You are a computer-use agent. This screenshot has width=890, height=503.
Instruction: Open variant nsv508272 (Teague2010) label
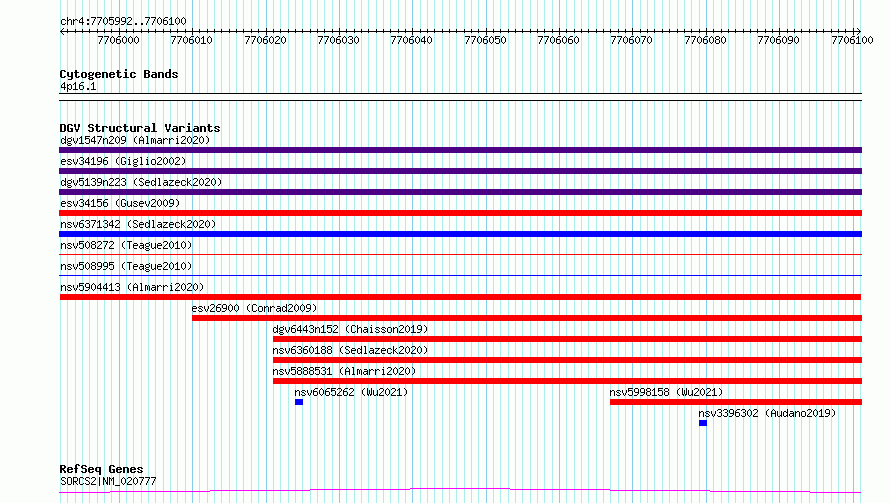pos(126,245)
